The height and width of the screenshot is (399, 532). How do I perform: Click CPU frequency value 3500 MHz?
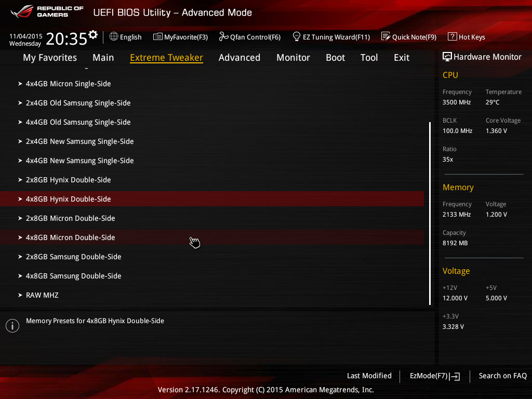coord(456,102)
